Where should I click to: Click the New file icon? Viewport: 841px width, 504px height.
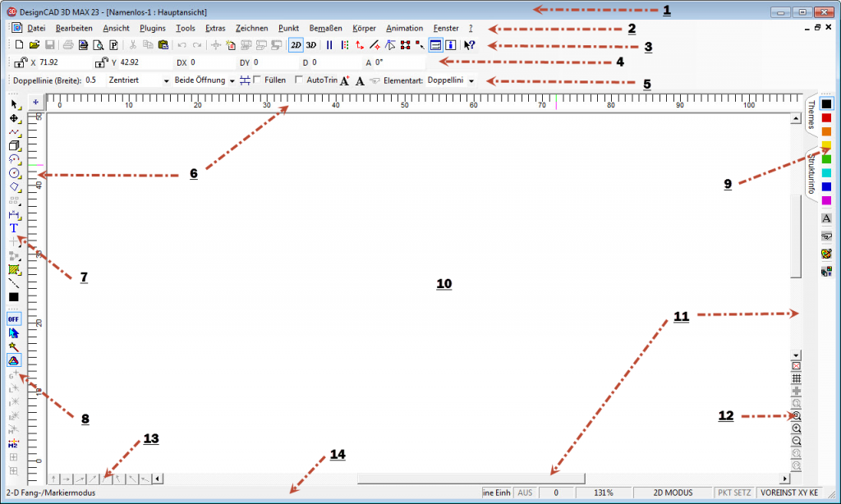pyautogui.click(x=18, y=45)
